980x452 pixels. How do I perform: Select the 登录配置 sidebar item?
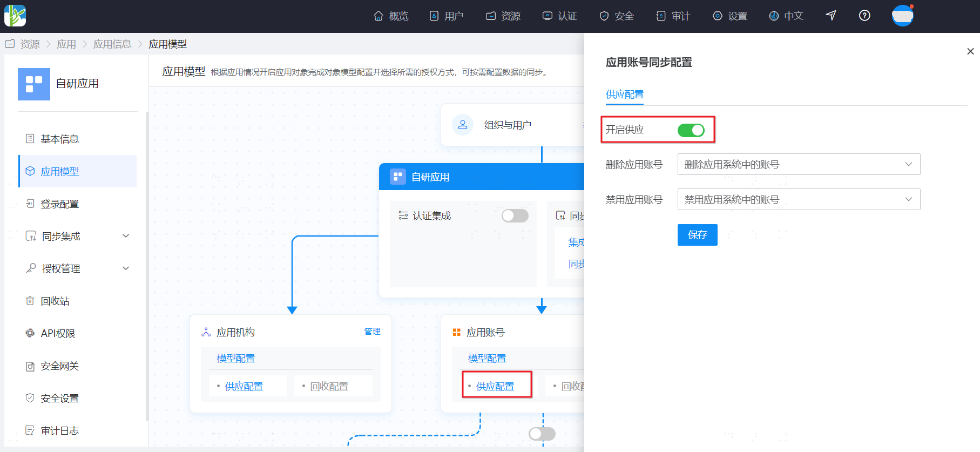60,204
